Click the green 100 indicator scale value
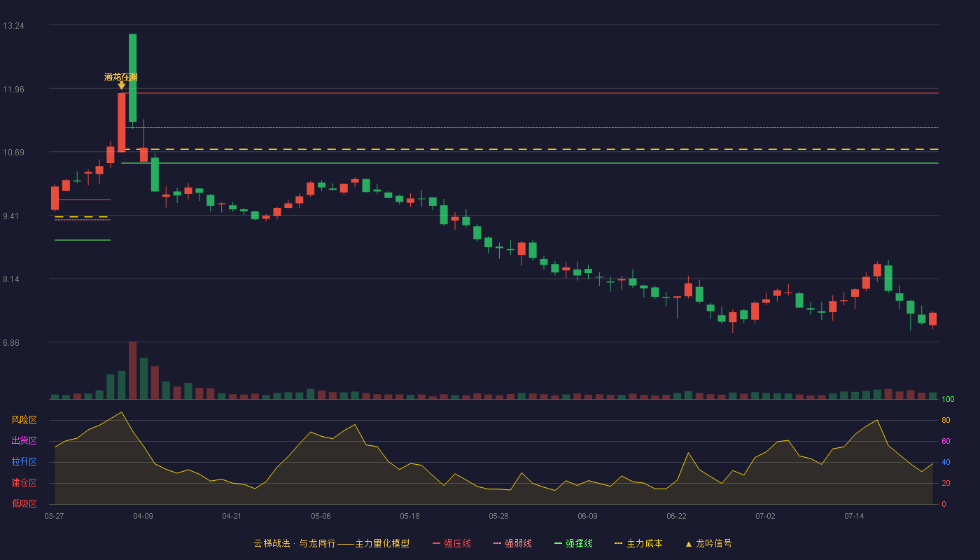This screenshot has height=560, width=980. [x=948, y=400]
